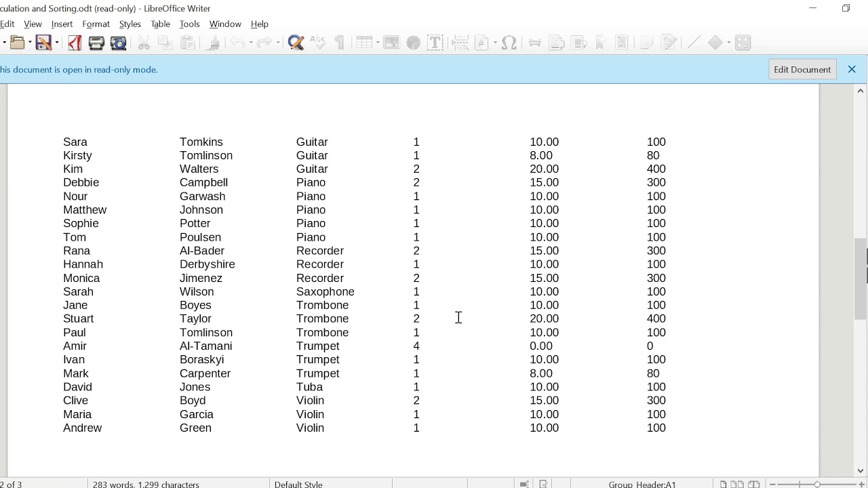Image resolution: width=868 pixels, height=488 pixels.
Task: Export the document directly as PDF
Action: tap(75, 43)
